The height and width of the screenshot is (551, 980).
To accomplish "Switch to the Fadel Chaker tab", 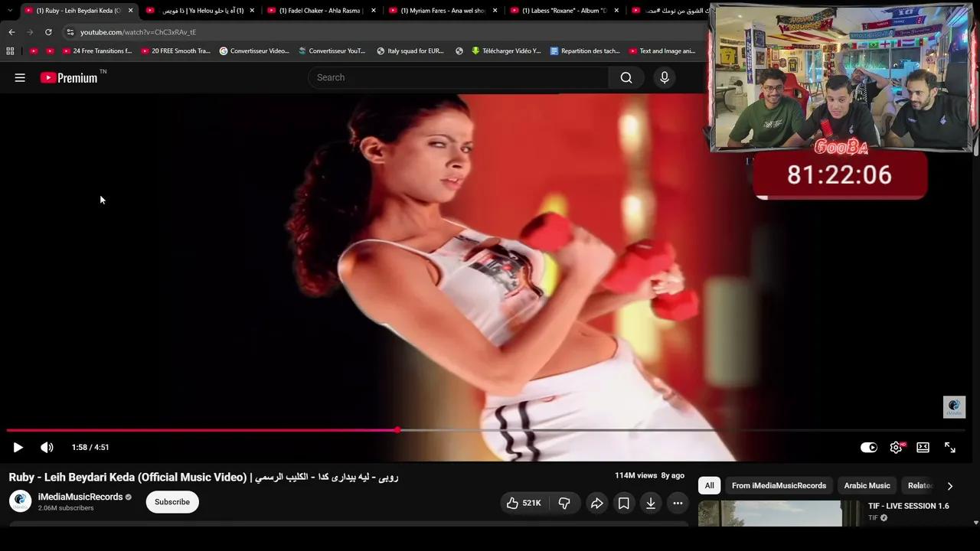I will tap(322, 11).
